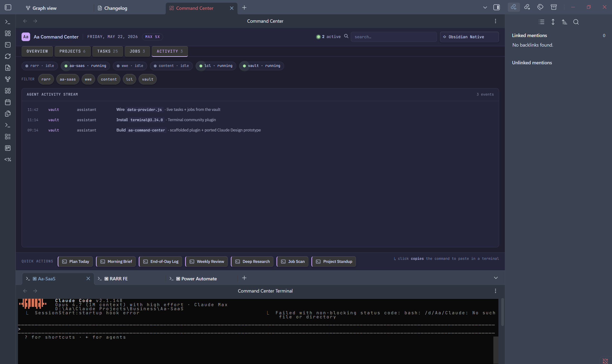Select the rarr idle status pill

pos(40,66)
